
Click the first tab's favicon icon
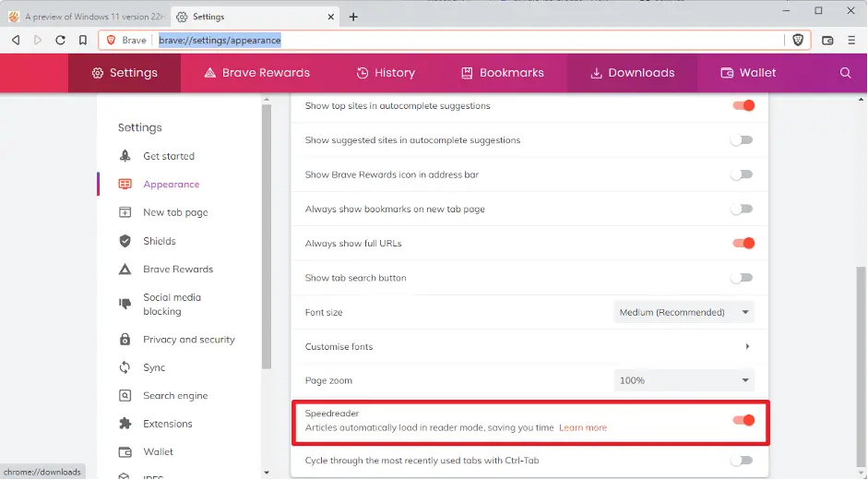click(x=14, y=17)
